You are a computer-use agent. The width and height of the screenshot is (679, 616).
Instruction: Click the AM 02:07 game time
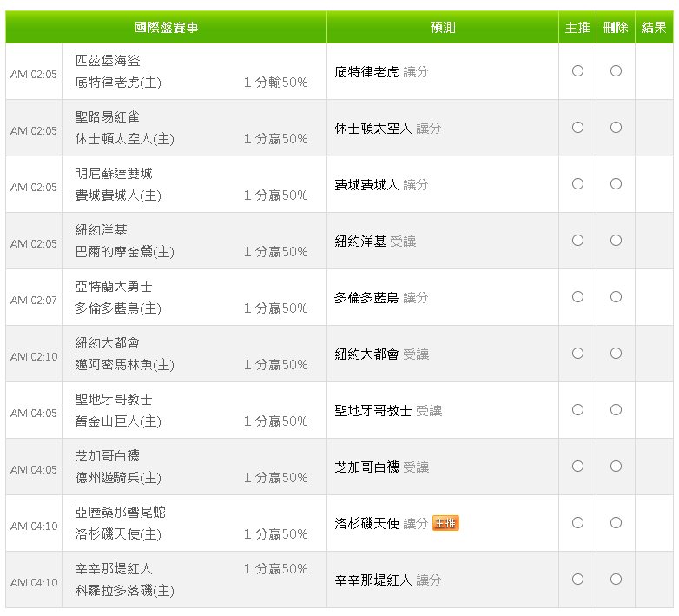[x=34, y=301]
